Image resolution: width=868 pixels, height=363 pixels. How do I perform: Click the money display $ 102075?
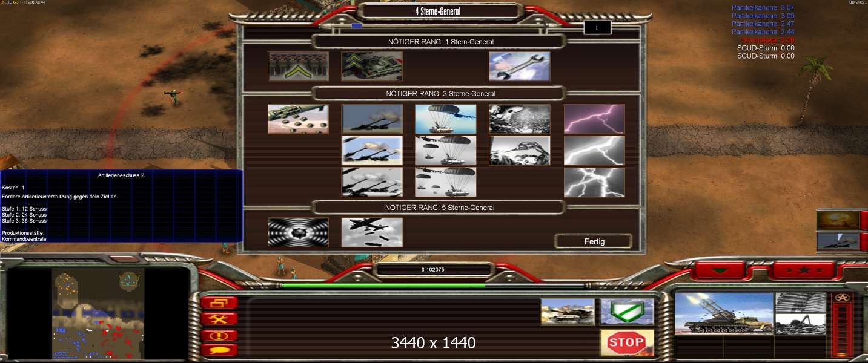coord(433,270)
